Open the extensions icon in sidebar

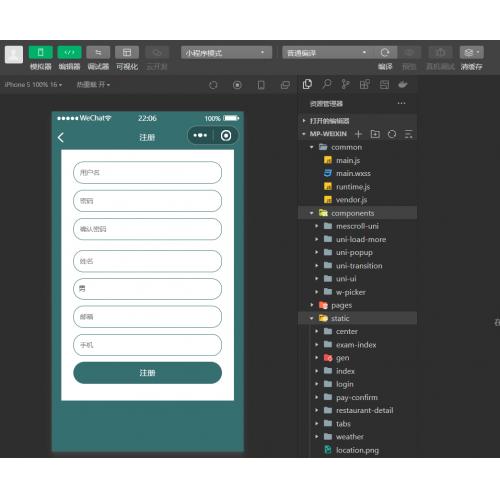tap(365, 84)
